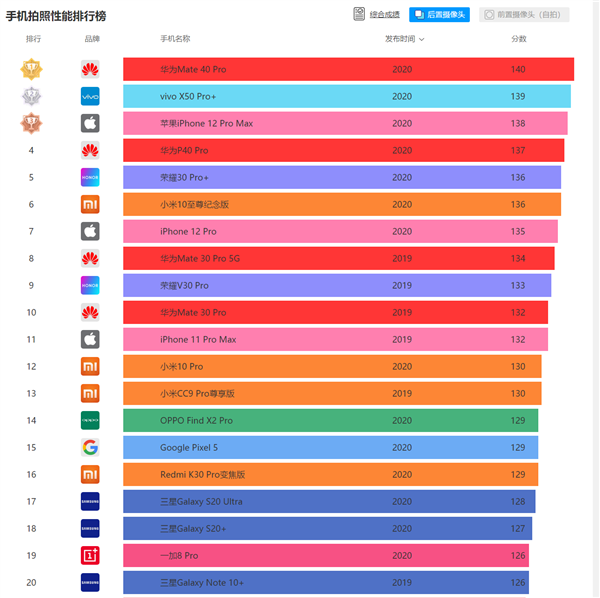Click the Huawei logo beside Mate 40 Pro
The width and height of the screenshot is (600, 598).
[90, 69]
